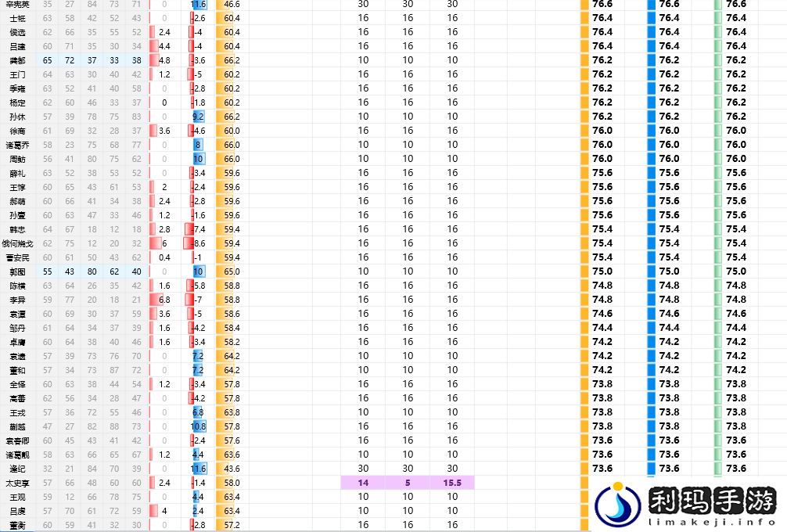Click the 4.8 red bar cell in 龚都's row
The image size is (787, 532).
[164, 60]
